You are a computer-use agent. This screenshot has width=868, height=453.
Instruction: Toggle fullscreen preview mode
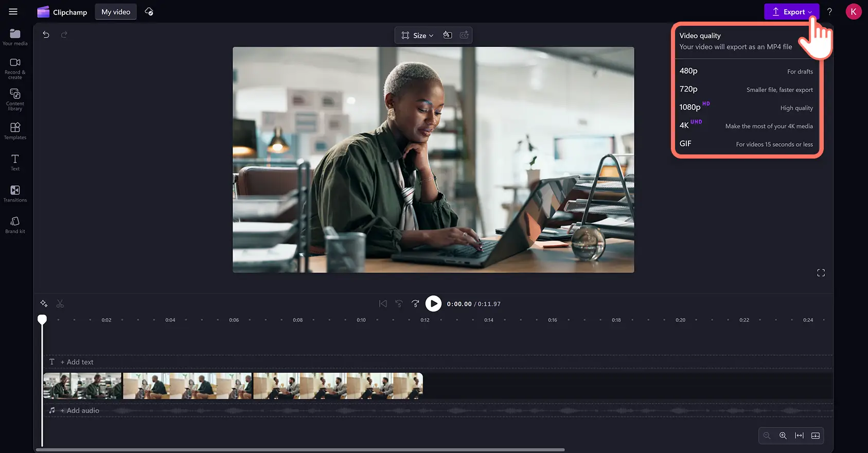coord(821,273)
